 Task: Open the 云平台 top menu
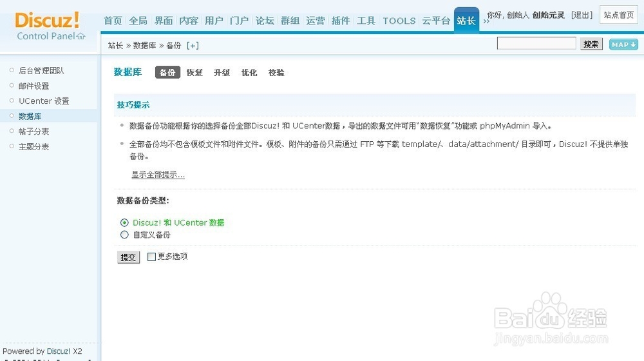(x=436, y=21)
